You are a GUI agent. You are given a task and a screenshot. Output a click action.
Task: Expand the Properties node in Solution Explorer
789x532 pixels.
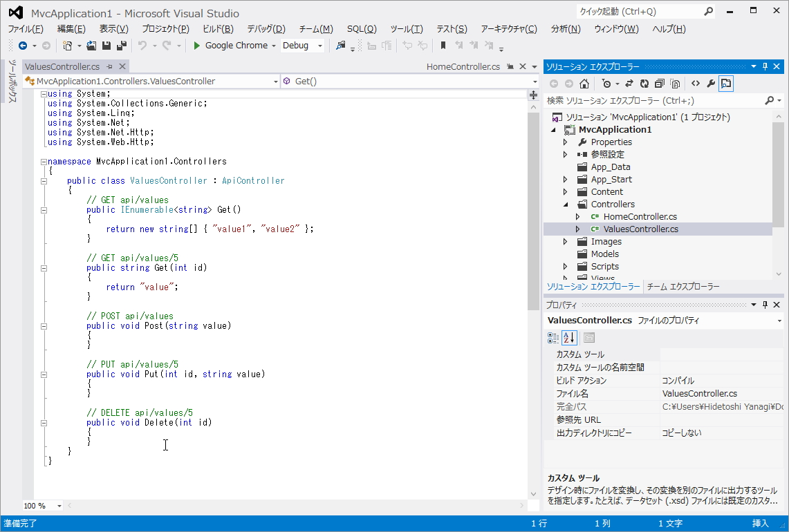566,142
